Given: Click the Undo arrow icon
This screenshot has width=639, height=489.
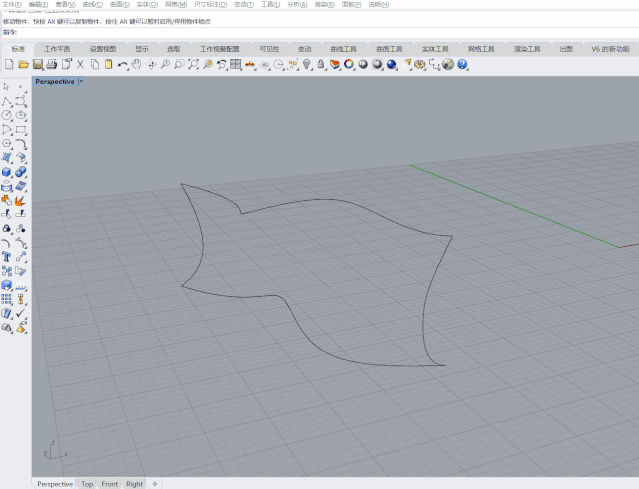Looking at the screenshot, I should click(x=122, y=64).
